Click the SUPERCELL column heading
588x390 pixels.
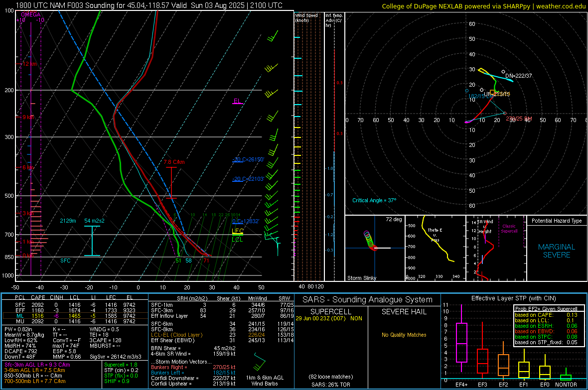331,312
